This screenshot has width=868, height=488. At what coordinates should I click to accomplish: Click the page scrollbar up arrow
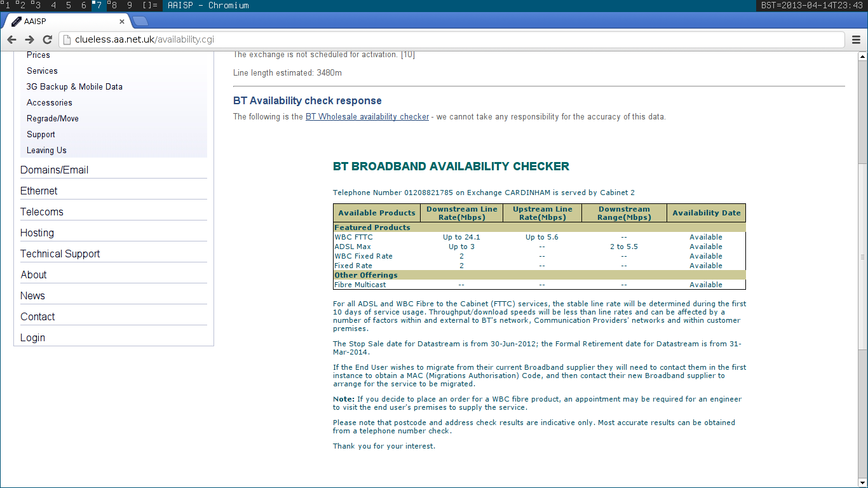862,56
